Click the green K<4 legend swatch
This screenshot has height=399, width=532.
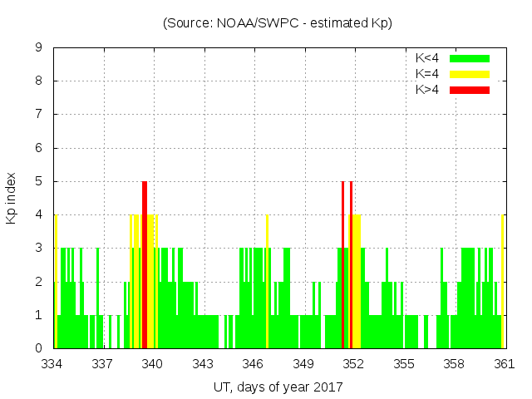click(469, 58)
